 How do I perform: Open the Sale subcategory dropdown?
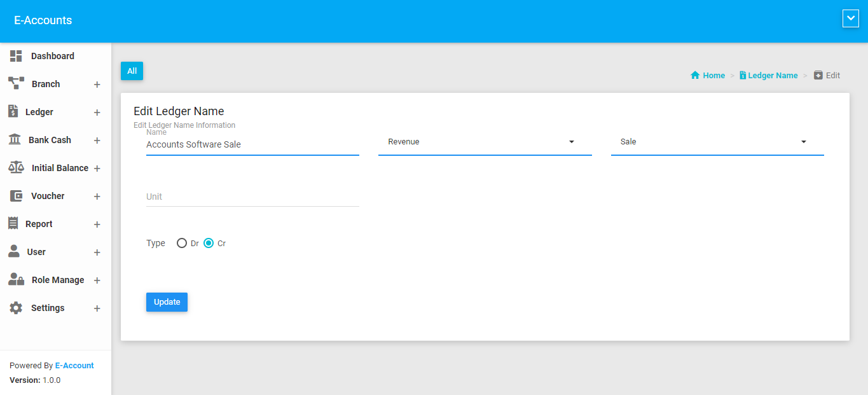[x=717, y=142]
